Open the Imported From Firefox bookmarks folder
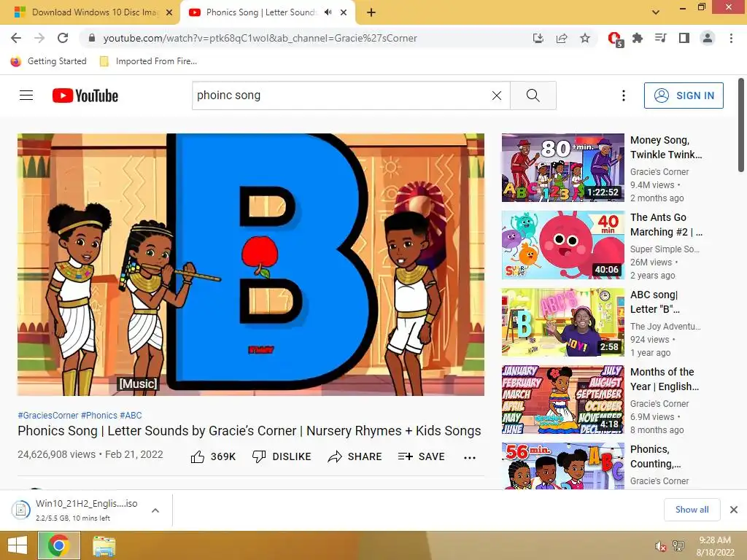 pyautogui.click(x=148, y=61)
